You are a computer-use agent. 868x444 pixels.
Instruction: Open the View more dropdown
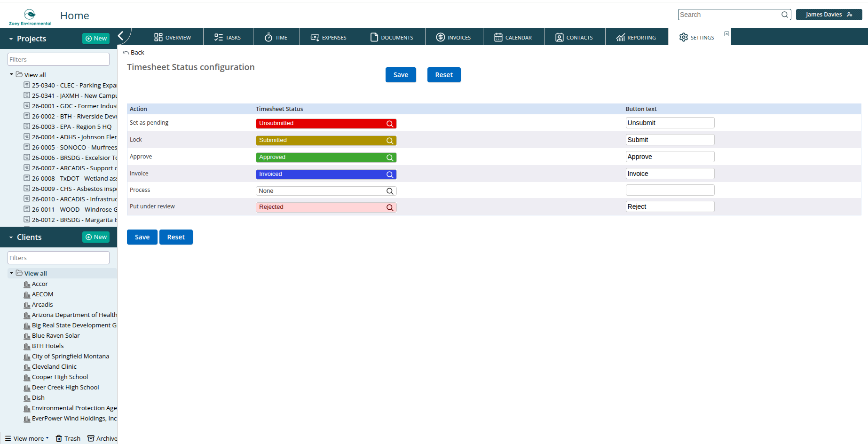[27, 438]
